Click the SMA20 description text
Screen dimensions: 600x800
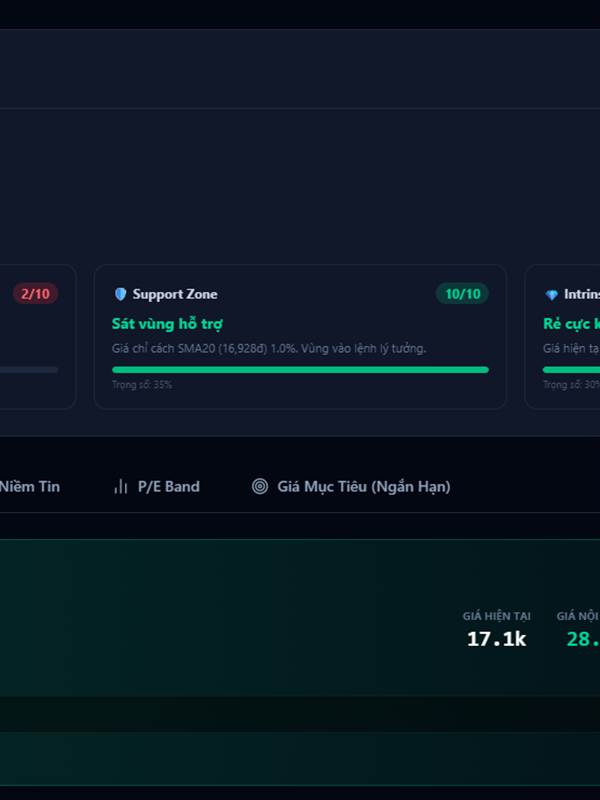269,348
